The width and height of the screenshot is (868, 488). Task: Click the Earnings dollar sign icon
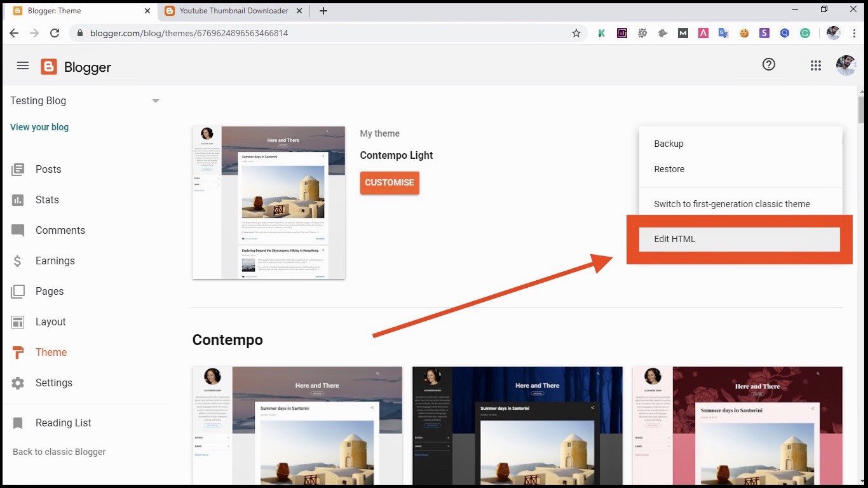18,261
